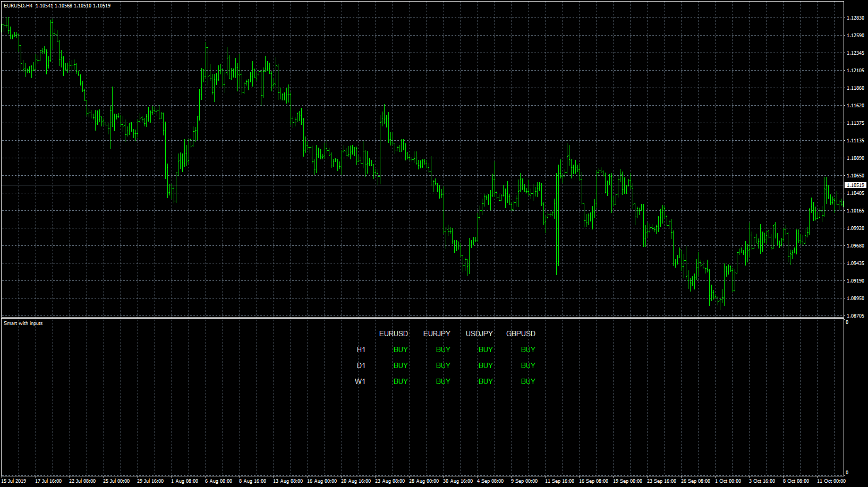Click the '29 Jul 16:00' time axis label
This screenshot has width=868, height=487.
point(150,481)
